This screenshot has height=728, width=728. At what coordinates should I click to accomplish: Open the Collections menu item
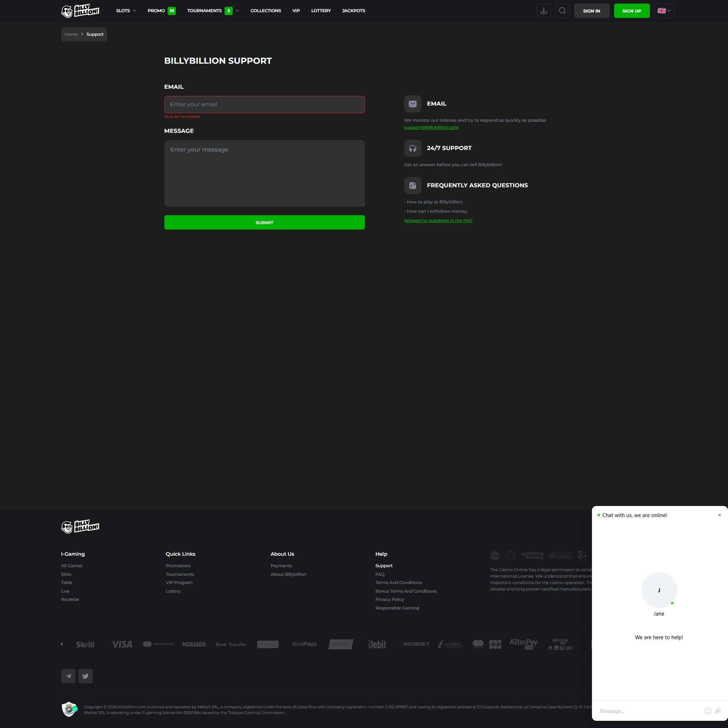[x=266, y=11]
